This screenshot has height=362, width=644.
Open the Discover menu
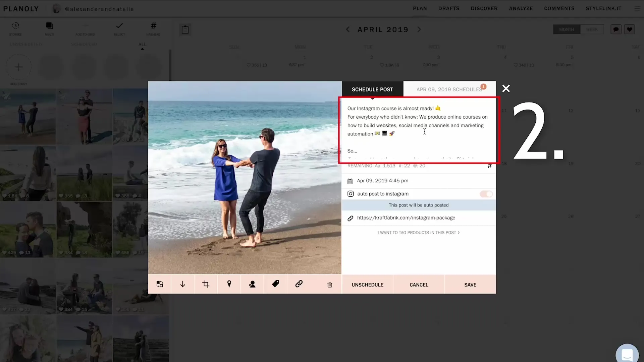point(484,8)
